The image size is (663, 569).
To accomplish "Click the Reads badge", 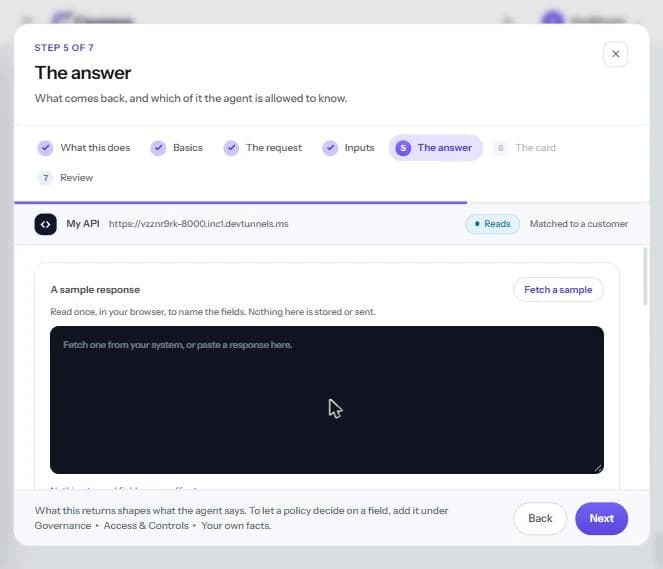I will [x=492, y=224].
